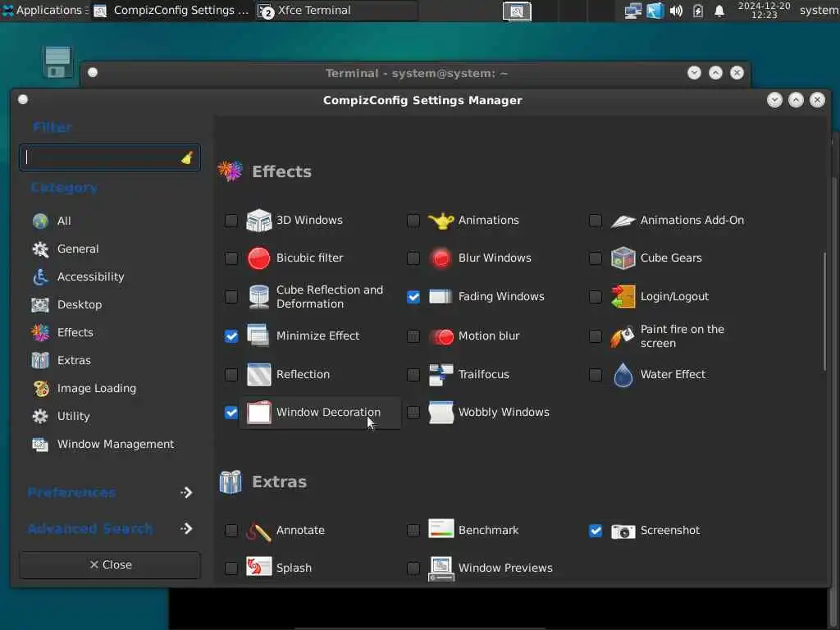Open the Window Previews icon
The image size is (840, 630).
(x=441, y=568)
